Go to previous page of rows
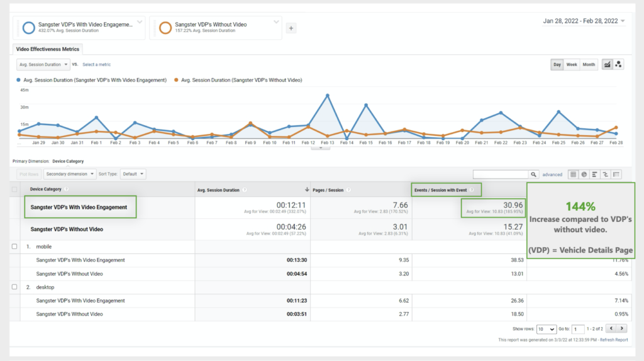 pyautogui.click(x=611, y=328)
